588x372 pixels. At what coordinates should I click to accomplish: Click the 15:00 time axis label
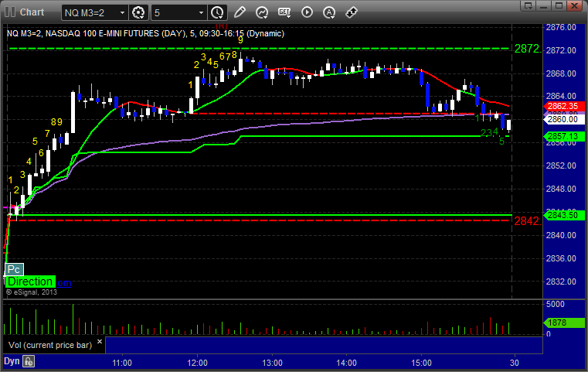click(x=422, y=363)
